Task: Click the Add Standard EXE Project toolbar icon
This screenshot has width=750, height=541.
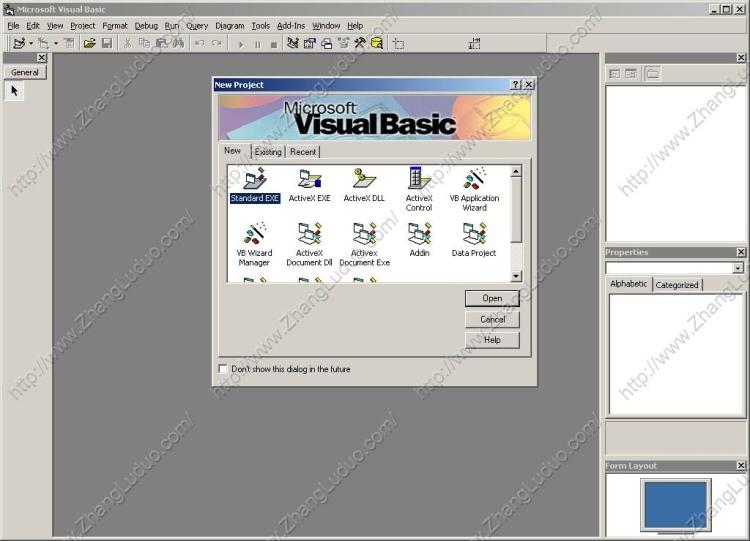Action: coord(19,44)
